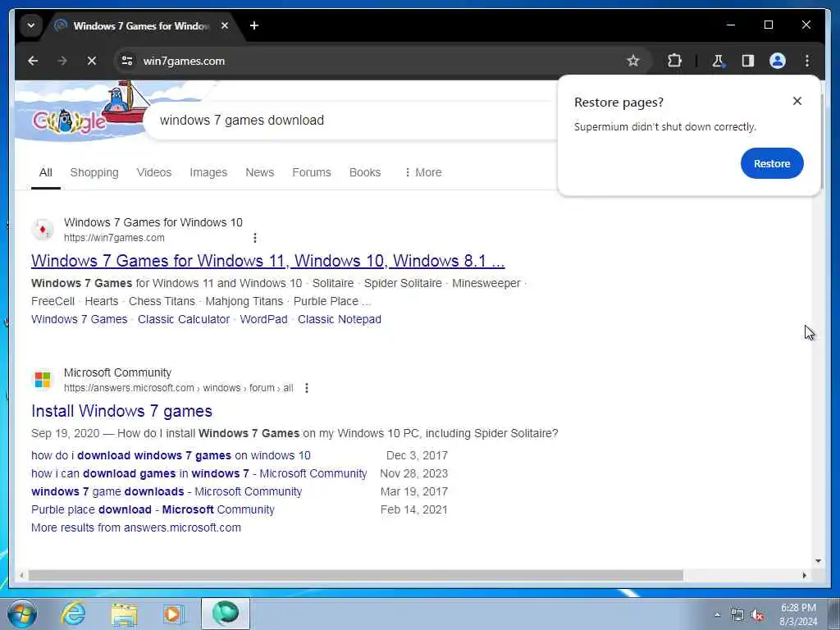Switch to the Images tab
840x630 pixels.
[208, 172]
